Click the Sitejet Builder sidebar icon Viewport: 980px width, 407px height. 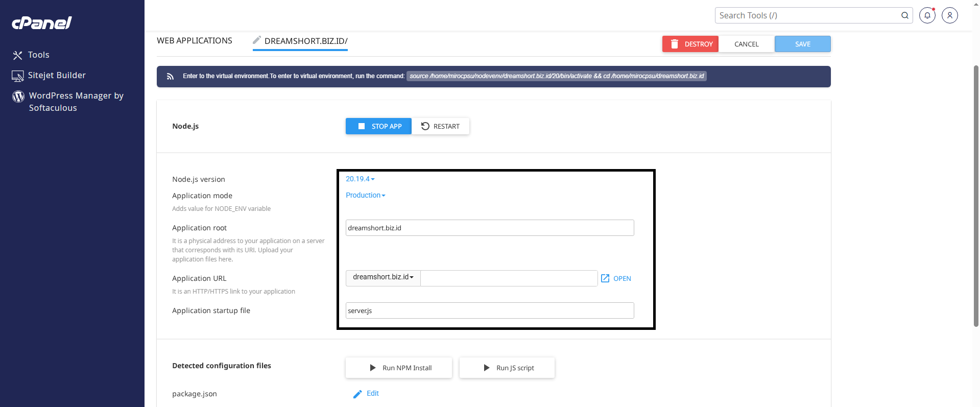coord(18,76)
